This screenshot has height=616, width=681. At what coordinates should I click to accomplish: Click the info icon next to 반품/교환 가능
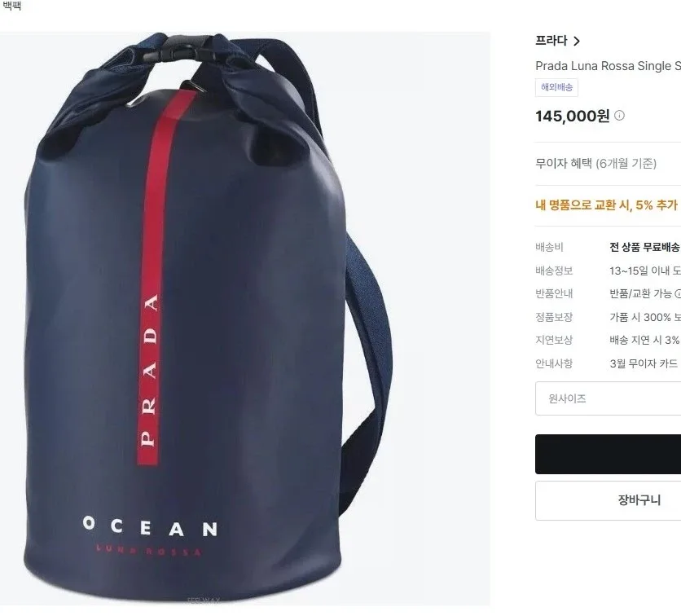point(679,294)
